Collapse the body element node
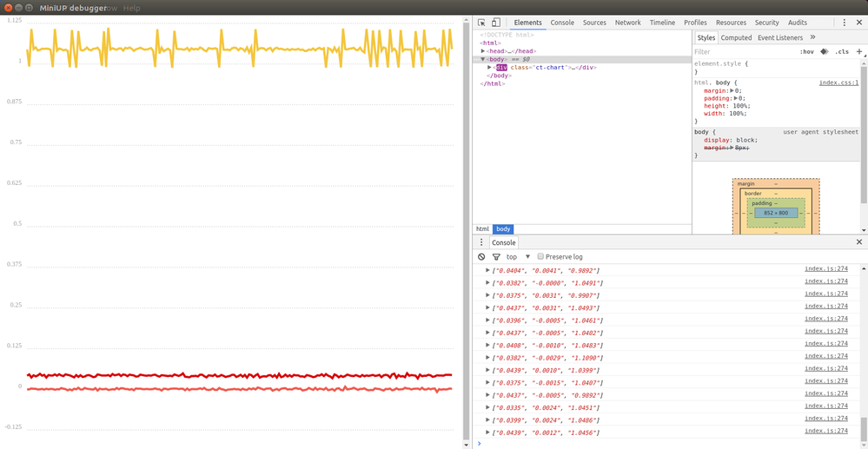868x449 pixels. click(483, 59)
